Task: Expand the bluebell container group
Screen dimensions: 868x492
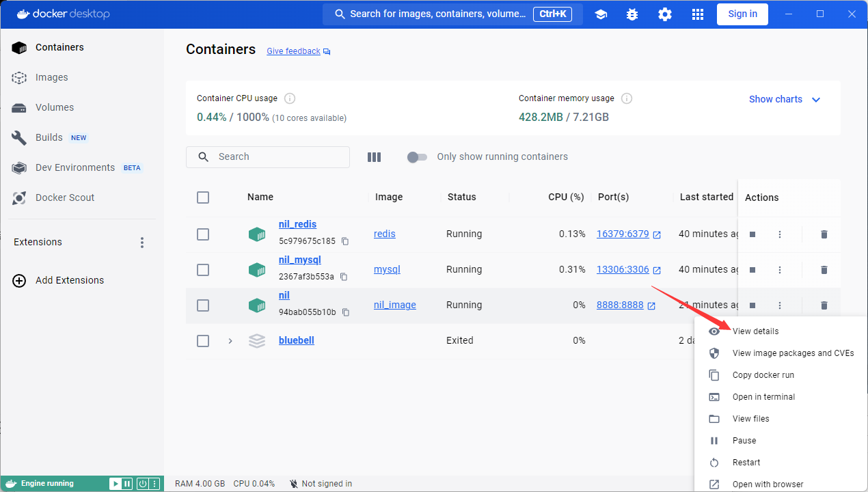Action: point(230,341)
